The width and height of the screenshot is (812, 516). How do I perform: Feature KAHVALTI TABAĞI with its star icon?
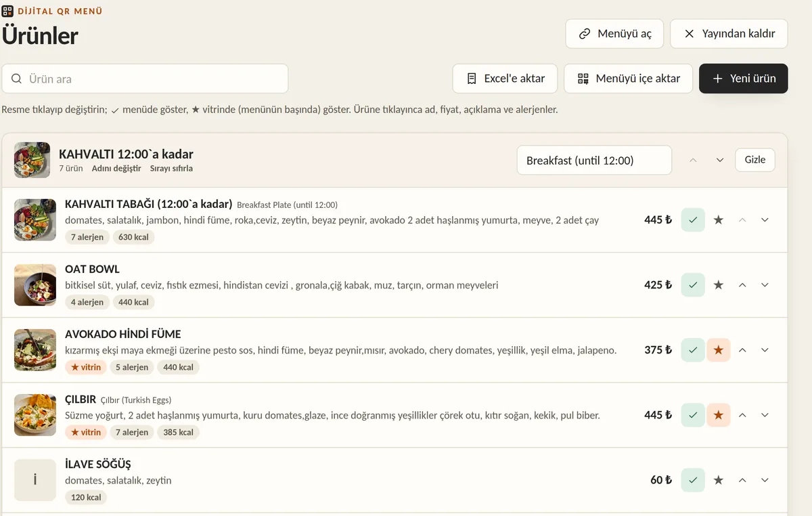pyautogui.click(x=719, y=220)
